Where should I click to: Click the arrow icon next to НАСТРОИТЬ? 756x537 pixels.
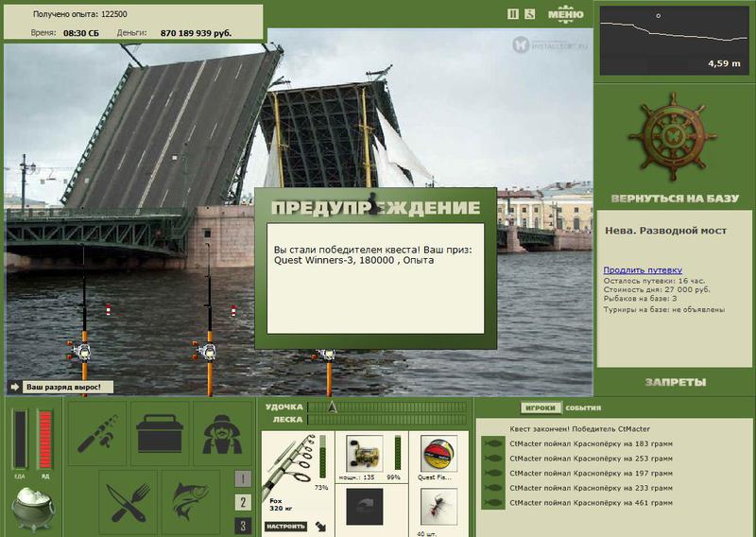click(x=320, y=526)
